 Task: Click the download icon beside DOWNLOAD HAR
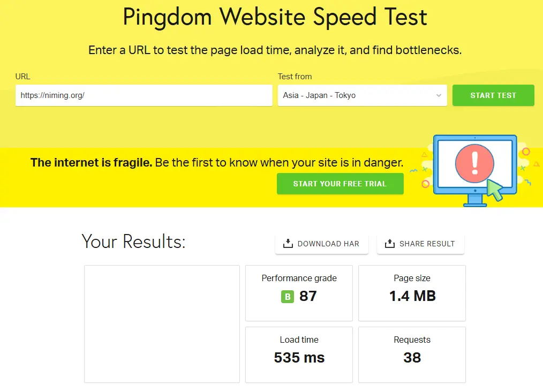pos(288,244)
